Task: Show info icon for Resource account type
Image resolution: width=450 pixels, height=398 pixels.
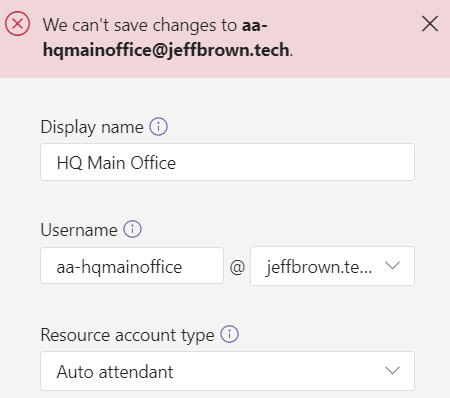Action: tap(229, 334)
